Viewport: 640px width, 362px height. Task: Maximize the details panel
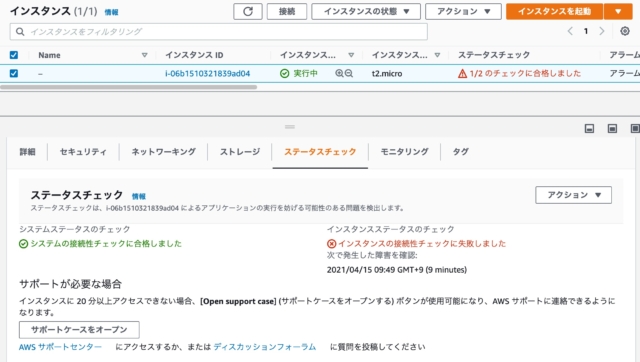click(635, 129)
